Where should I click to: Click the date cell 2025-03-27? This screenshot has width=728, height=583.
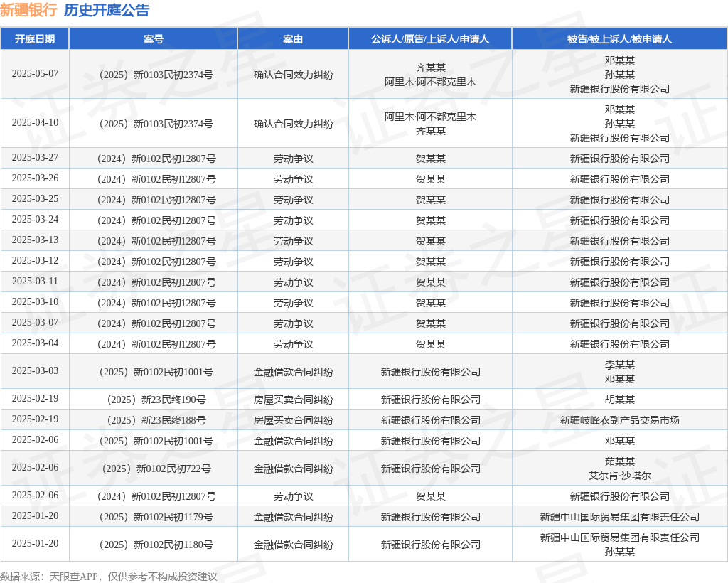(36, 157)
